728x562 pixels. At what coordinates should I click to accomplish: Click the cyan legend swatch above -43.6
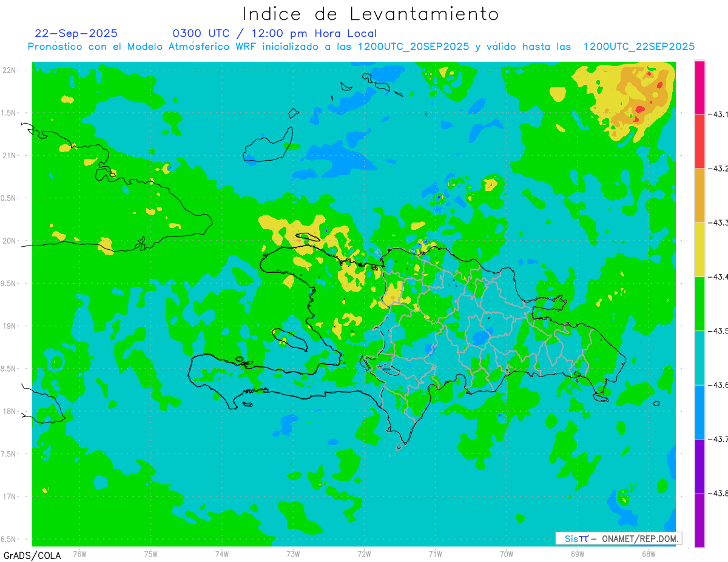pyautogui.click(x=699, y=358)
